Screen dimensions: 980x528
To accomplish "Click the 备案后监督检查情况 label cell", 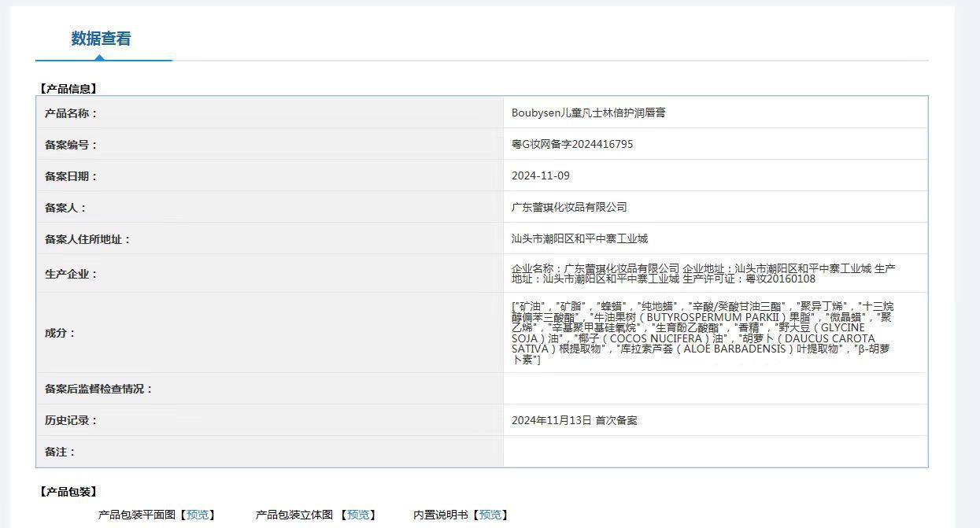I will (x=270, y=389).
